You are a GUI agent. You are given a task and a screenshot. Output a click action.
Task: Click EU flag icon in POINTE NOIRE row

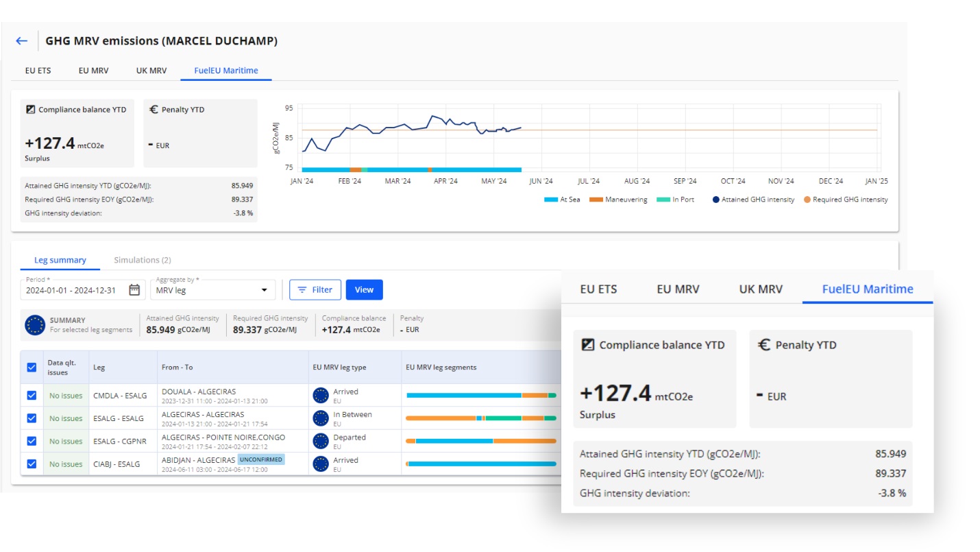(321, 441)
